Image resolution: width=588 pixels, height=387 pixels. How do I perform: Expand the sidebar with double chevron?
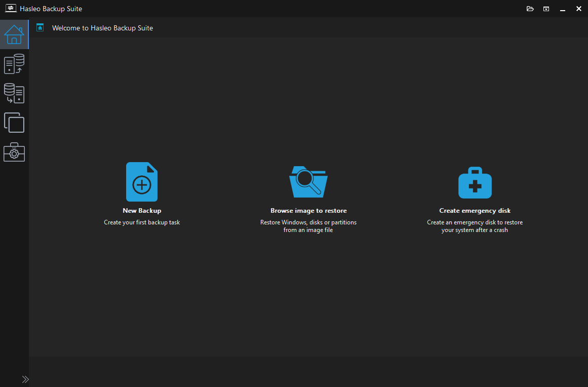[25, 379]
